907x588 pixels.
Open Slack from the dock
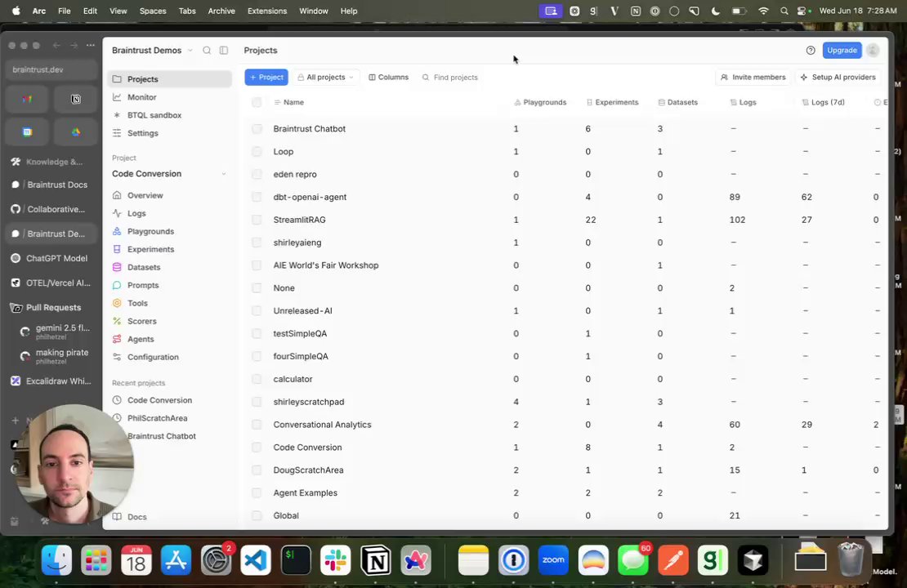(336, 559)
